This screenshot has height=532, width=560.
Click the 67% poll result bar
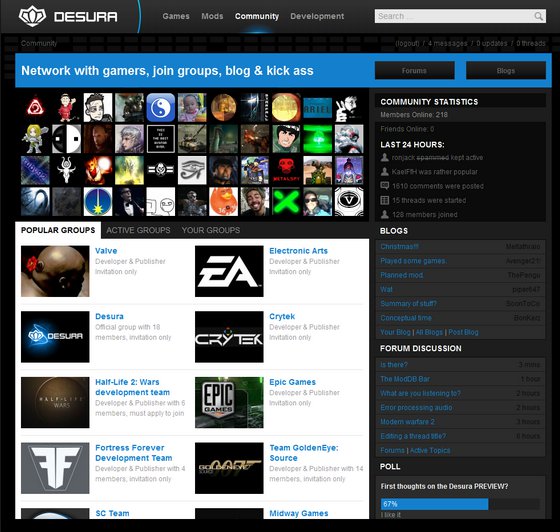click(434, 504)
